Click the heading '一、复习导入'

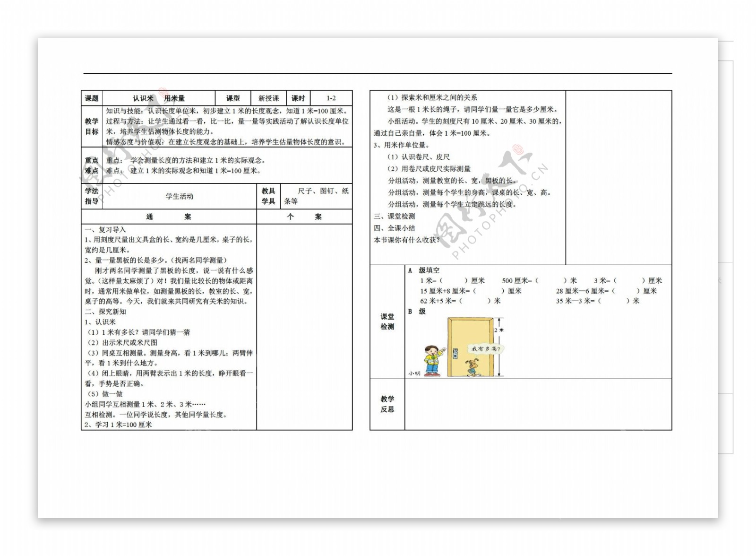105,230
